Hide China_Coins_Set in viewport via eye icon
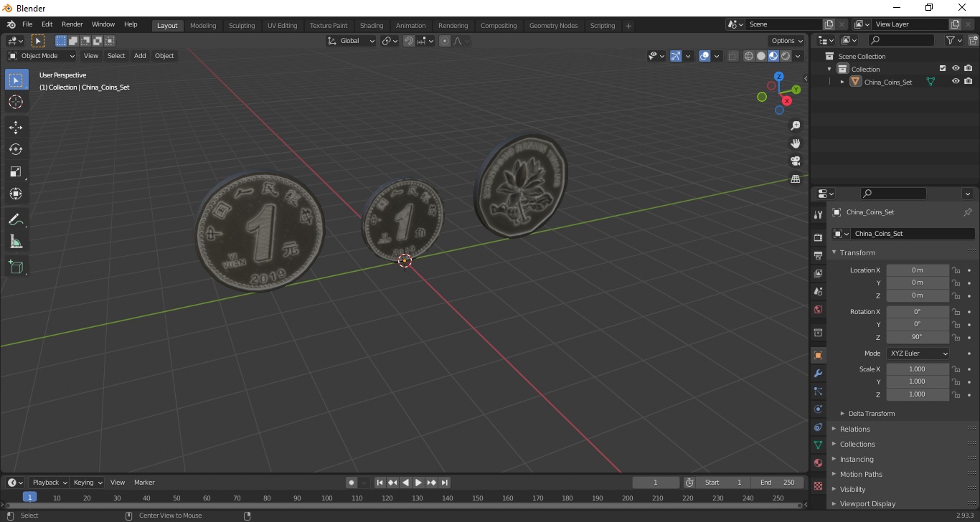The height and width of the screenshot is (522, 980). (x=956, y=82)
